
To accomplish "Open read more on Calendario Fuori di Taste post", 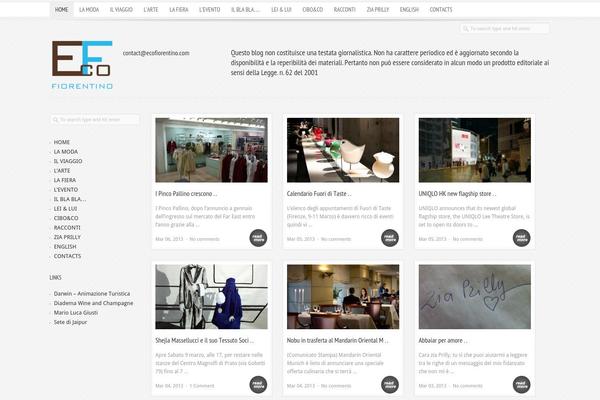I will [390, 238].
